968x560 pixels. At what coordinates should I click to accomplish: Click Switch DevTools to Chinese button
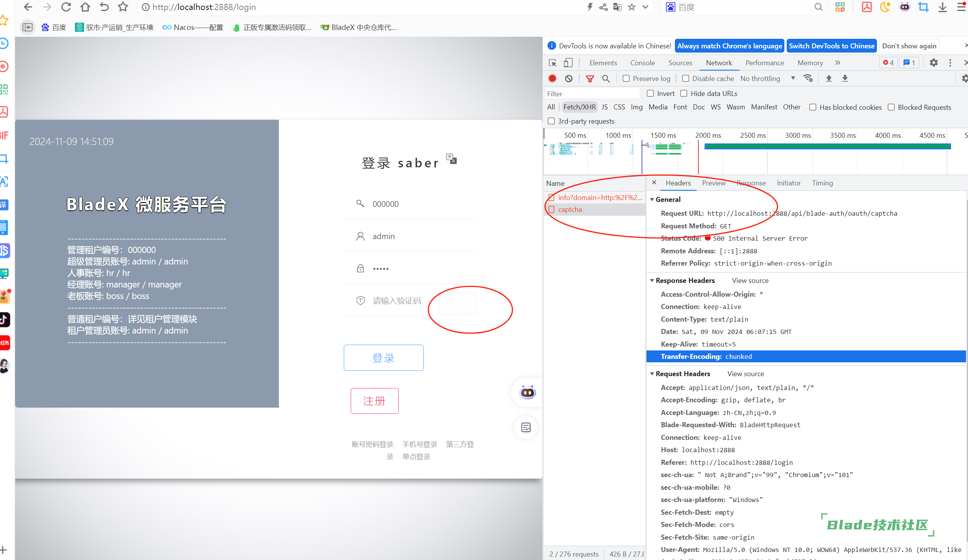pyautogui.click(x=832, y=46)
